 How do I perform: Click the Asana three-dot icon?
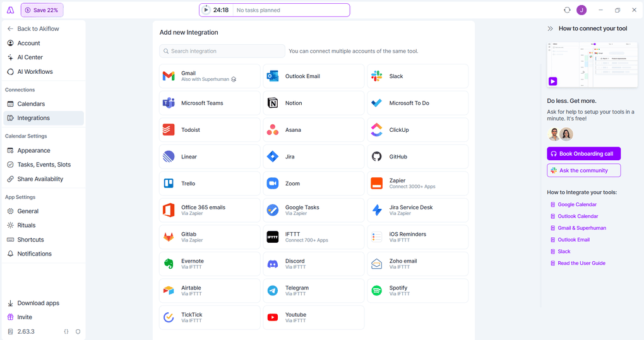click(273, 130)
